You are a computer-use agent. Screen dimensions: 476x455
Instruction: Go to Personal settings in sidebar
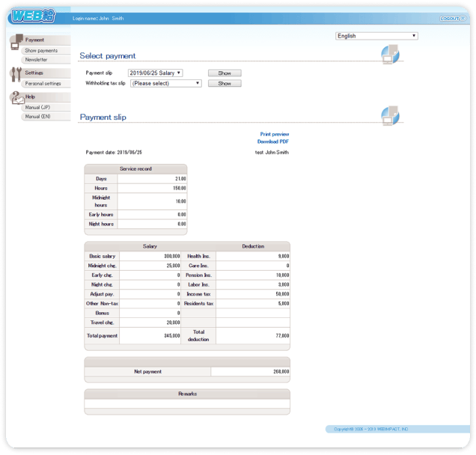coord(43,84)
